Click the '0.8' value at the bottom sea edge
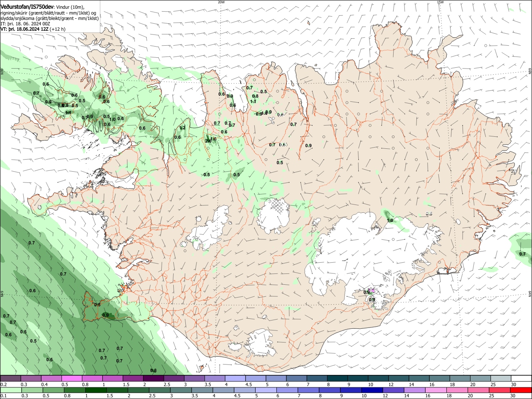 153,370
